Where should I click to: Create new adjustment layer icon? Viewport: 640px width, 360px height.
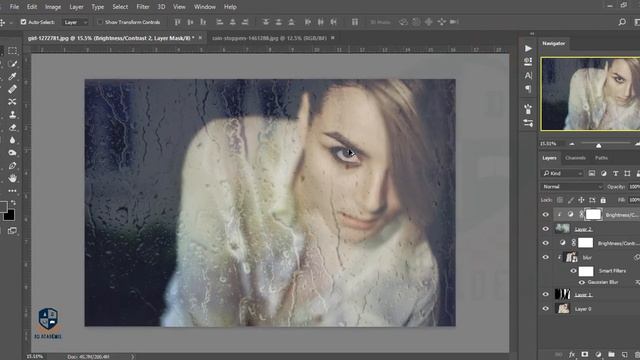click(598, 354)
